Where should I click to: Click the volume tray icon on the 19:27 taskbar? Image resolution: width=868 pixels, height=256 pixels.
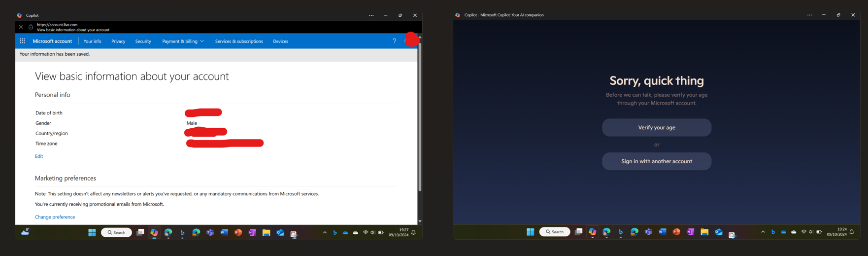tap(373, 232)
